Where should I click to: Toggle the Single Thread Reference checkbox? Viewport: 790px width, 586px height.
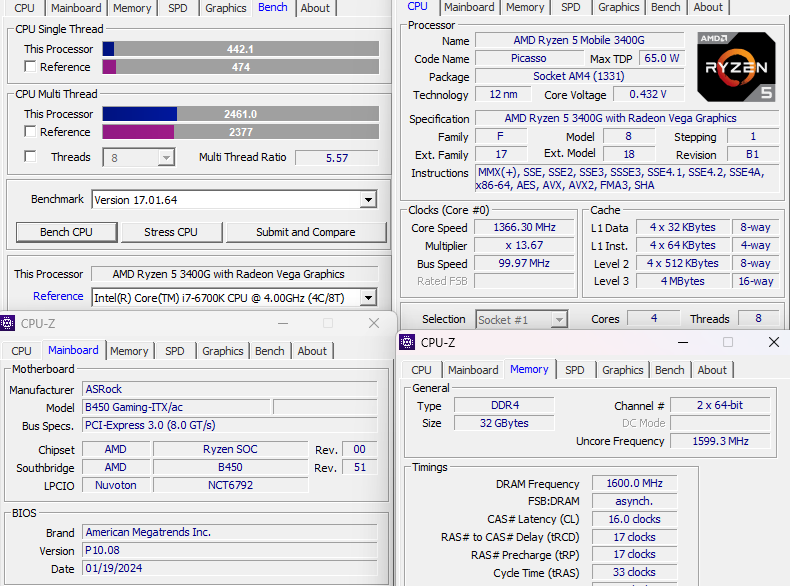coord(30,67)
